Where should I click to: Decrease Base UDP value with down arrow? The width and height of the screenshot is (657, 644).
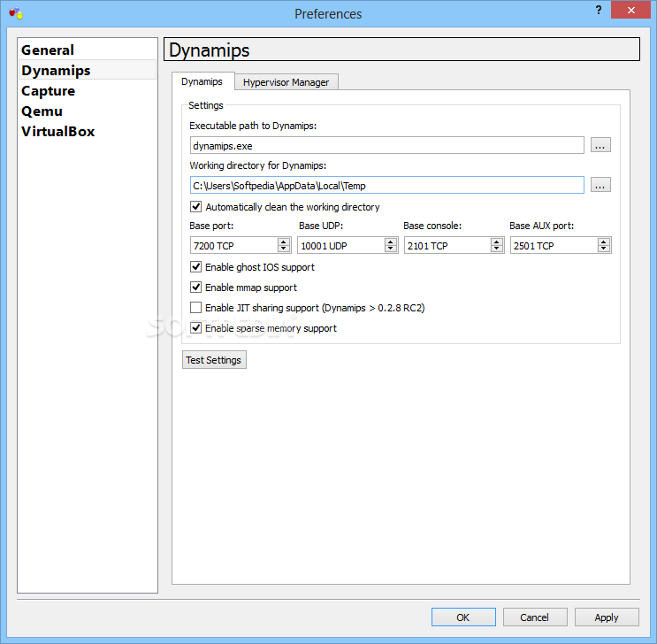pyautogui.click(x=391, y=249)
